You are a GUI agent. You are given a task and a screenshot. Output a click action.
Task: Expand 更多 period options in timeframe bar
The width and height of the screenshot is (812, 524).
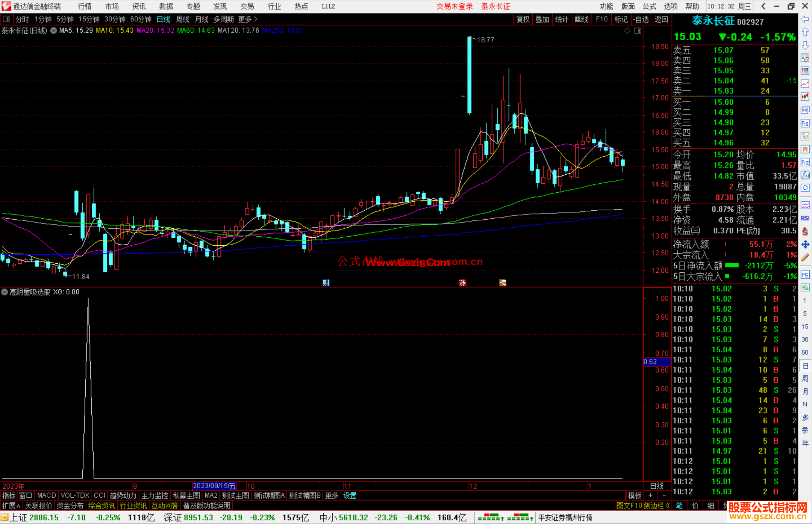[x=247, y=19]
